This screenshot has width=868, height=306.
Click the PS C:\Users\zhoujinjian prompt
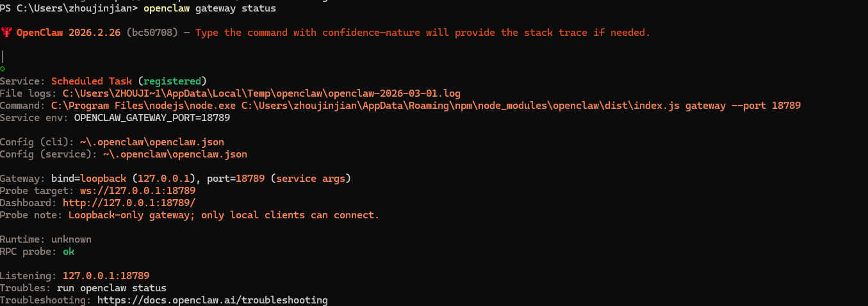(69, 8)
